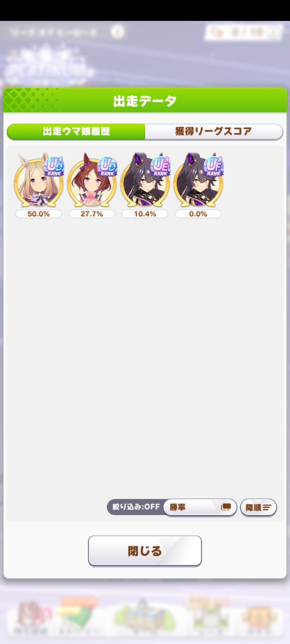The image size is (290, 644).
Task: Click the sort selector window icon
Action: pyautogui.click(x=226, y=507)
